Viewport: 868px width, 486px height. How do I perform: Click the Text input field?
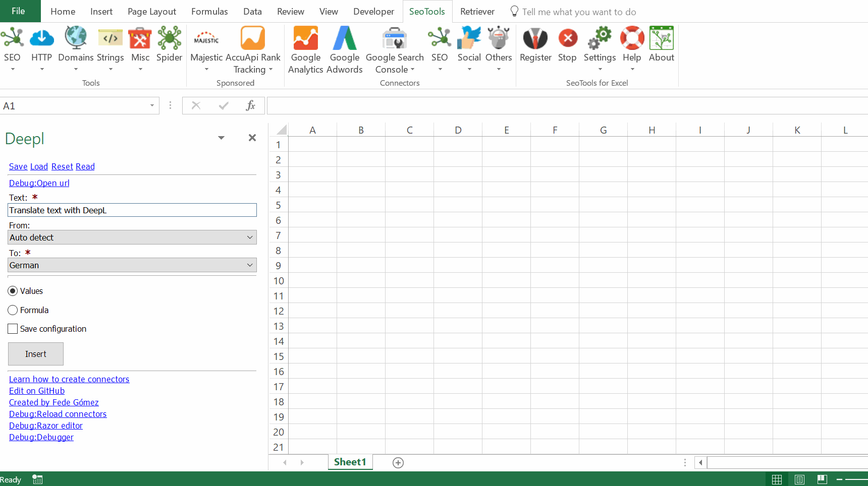132,210
